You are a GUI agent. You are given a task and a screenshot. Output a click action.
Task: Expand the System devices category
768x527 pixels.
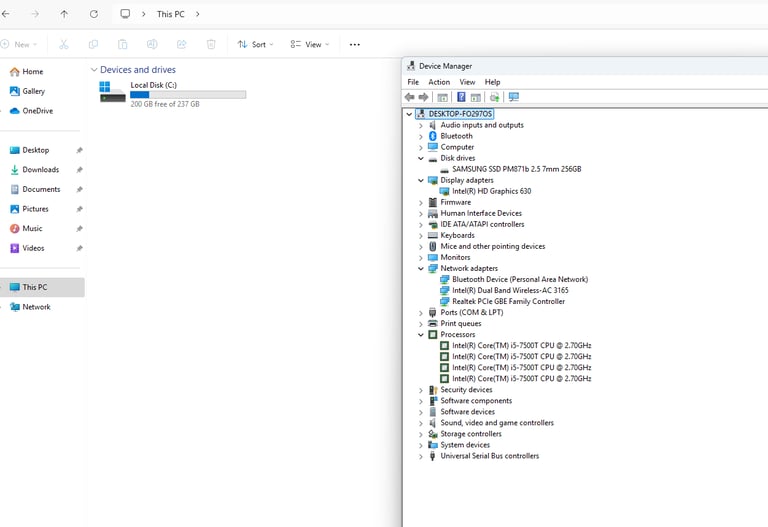[x=421, y=445]
